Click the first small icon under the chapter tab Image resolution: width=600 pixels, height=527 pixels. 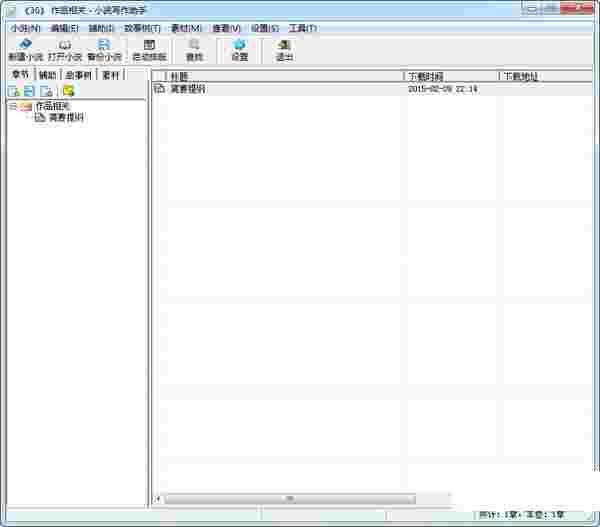[x=14, y=91]
